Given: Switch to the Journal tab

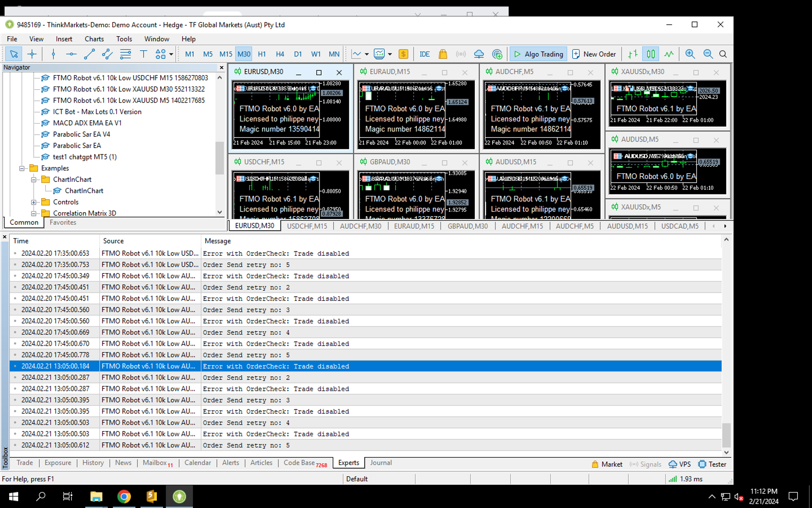Looking at the screenshot, I should (x=381, y=463).
